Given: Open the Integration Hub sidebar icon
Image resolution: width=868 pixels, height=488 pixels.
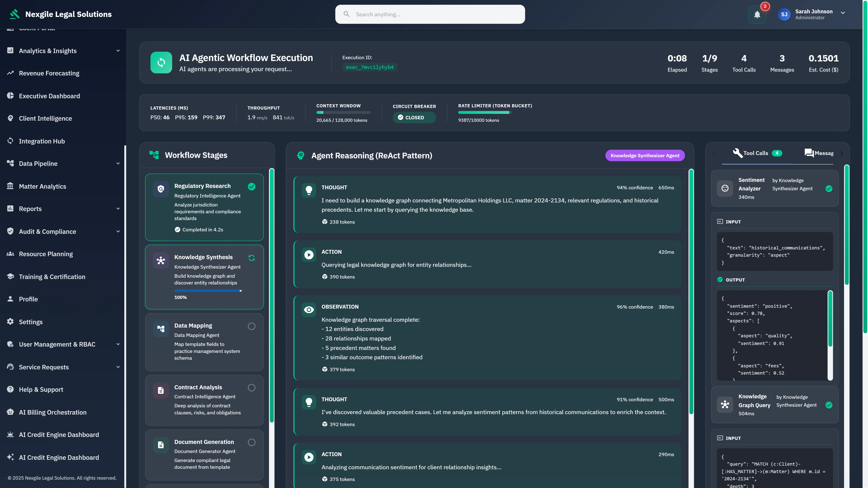Looking at the screenshot, I should [10, 141].
